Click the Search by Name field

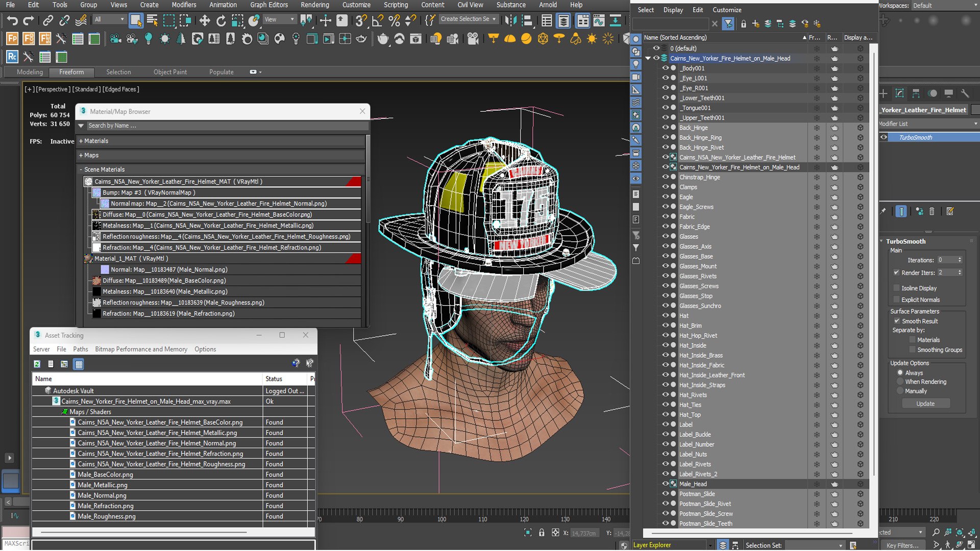click(x=227, y=126)
